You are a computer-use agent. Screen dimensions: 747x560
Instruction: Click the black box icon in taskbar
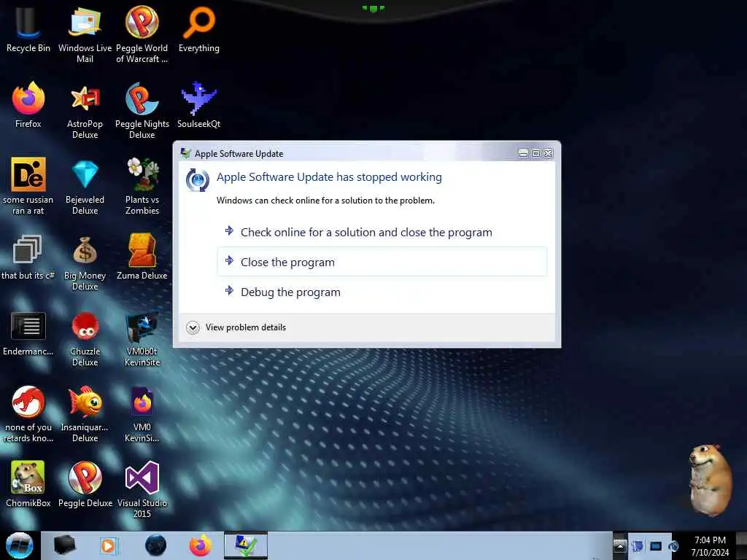[64, 545]
